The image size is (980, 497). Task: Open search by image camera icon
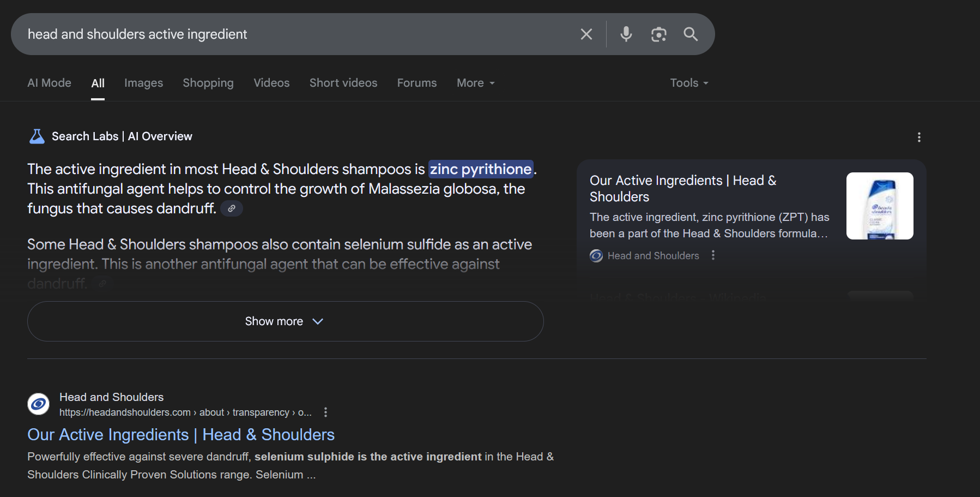659,34
